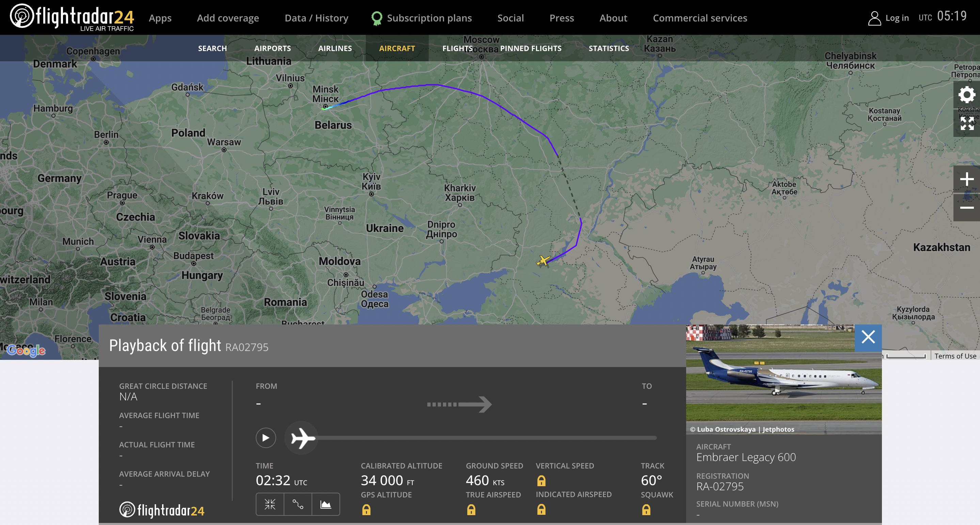
Task: Select the STATISTICS tab
Action: coord(609,48)
